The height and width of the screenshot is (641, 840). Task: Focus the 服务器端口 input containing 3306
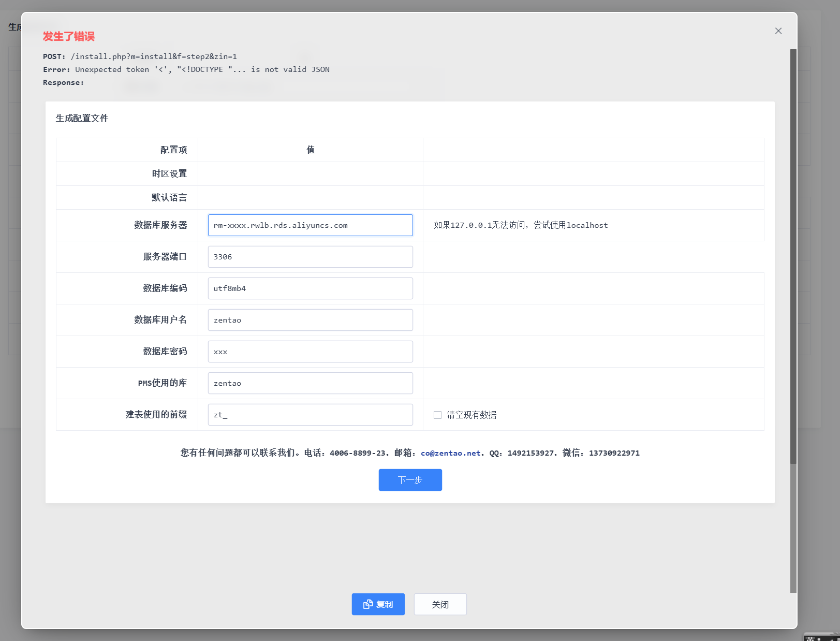[311, 257]
